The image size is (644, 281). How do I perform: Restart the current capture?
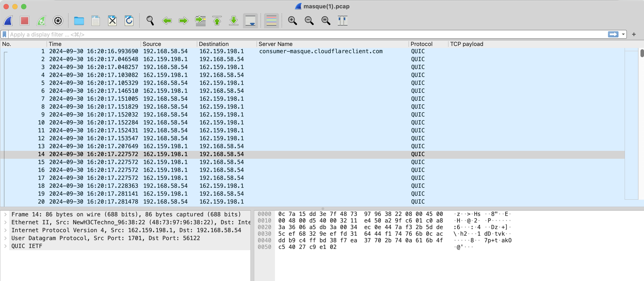(41, 20)
